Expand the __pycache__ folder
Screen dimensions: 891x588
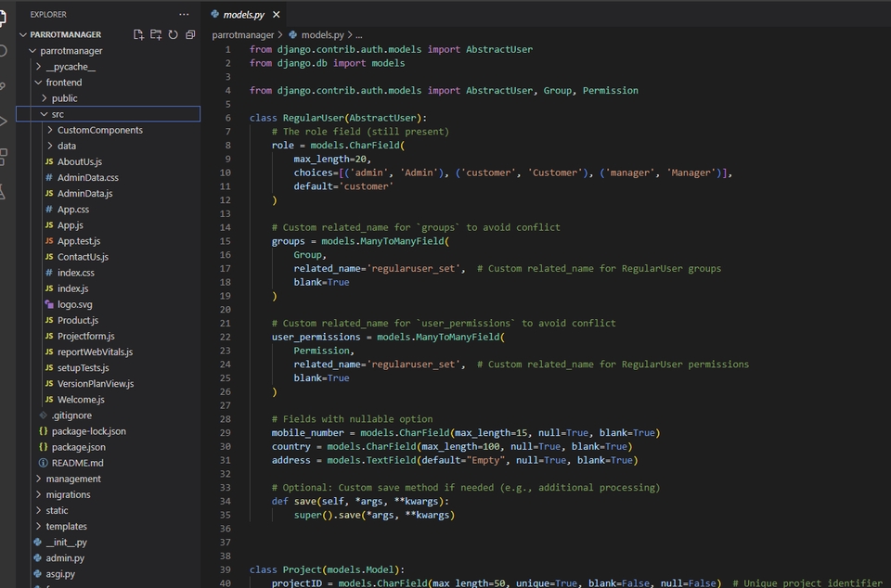tap(71, 67)
